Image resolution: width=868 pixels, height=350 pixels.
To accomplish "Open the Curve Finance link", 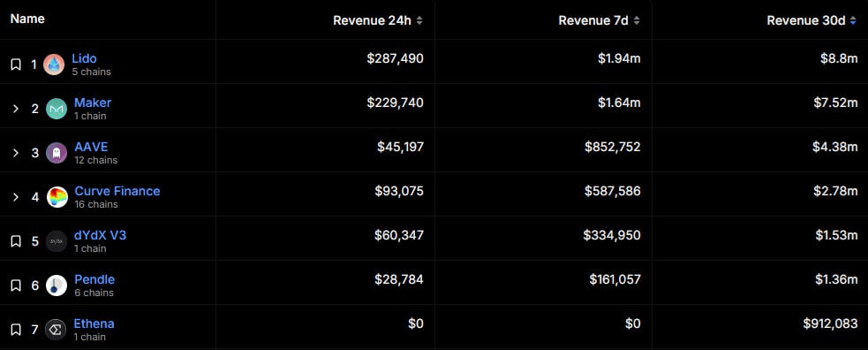I will point(117,191).
